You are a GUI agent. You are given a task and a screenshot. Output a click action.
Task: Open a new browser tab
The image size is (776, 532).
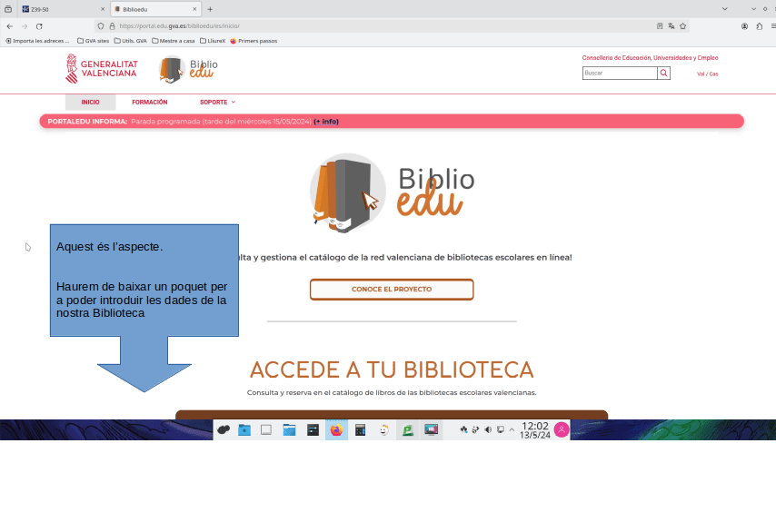tap(210, 9)
